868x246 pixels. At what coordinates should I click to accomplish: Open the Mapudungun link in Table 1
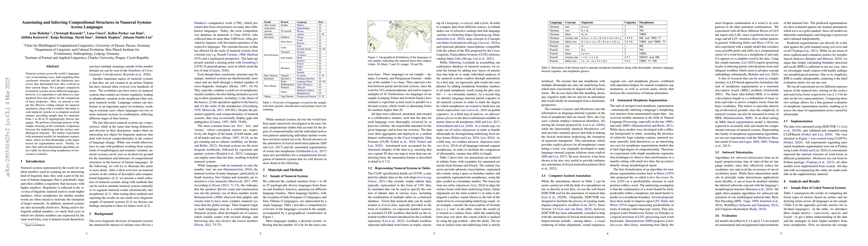tap(303, 28)
